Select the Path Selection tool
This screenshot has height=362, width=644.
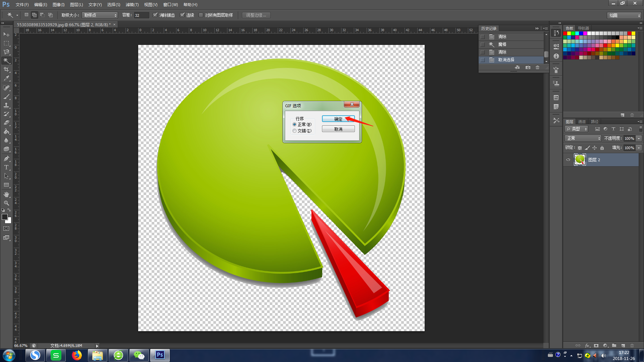pos(6,176)
